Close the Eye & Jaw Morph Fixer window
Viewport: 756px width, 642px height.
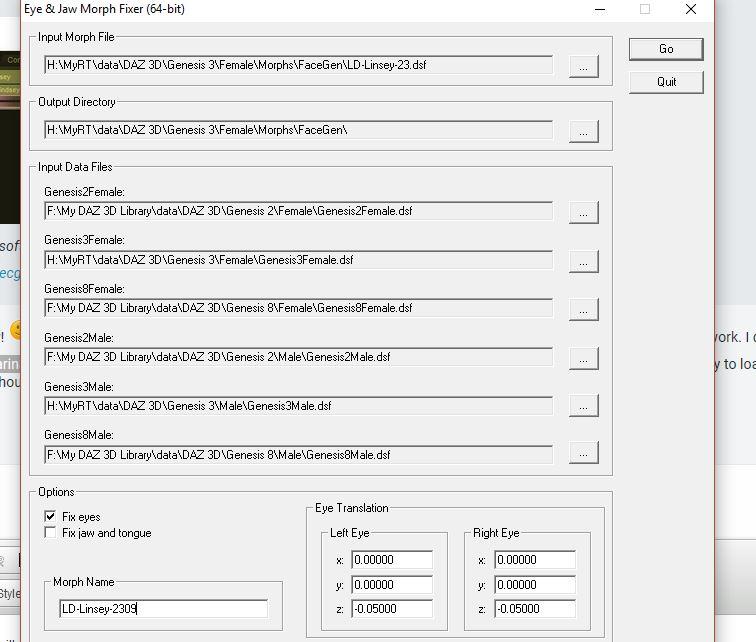690,9
